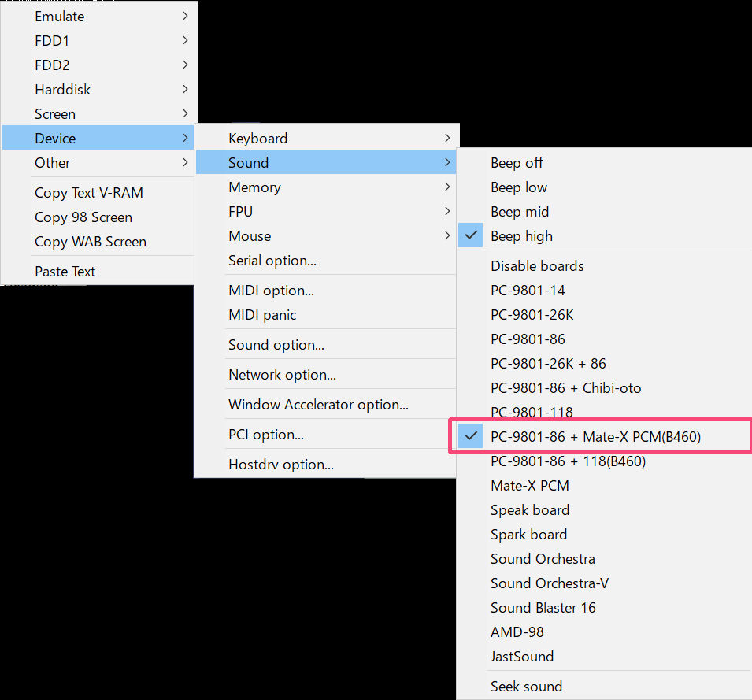Open the FDD1 submenu
Image resolution: width=752 pixels, height=700 pixels.
pyautogui.click(x=98, y=41)
